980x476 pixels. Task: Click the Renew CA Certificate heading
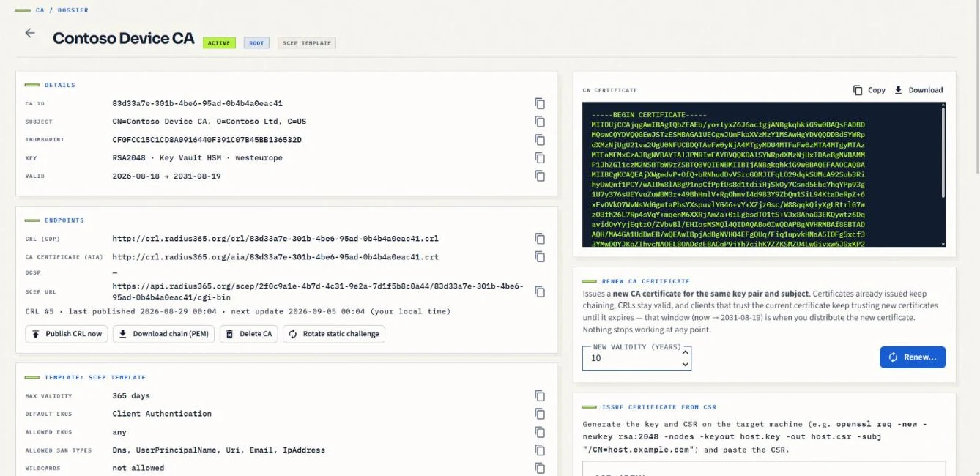(646, 281)
